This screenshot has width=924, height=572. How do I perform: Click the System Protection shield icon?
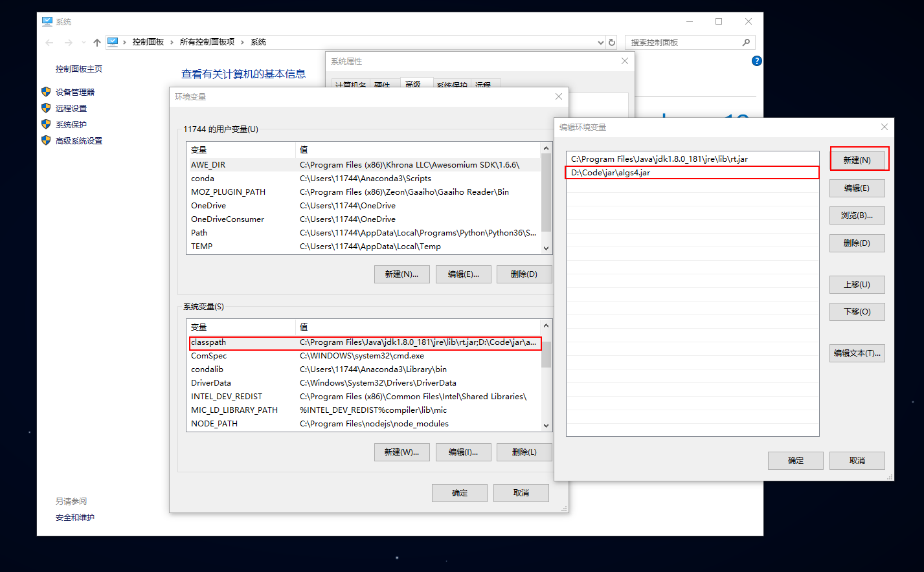click(x=46, y=124)
